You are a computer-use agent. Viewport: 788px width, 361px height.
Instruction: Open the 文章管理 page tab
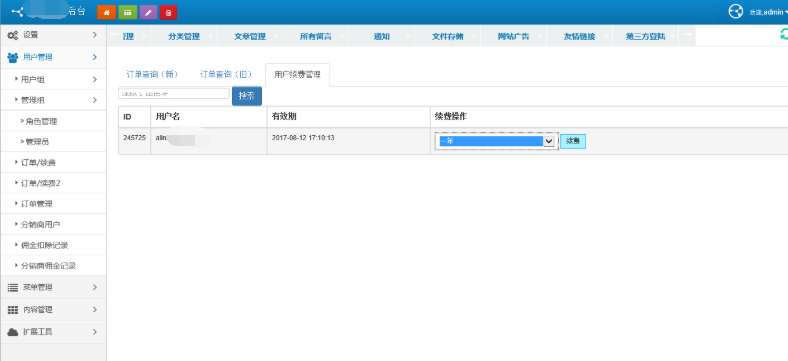coord(250,37)
